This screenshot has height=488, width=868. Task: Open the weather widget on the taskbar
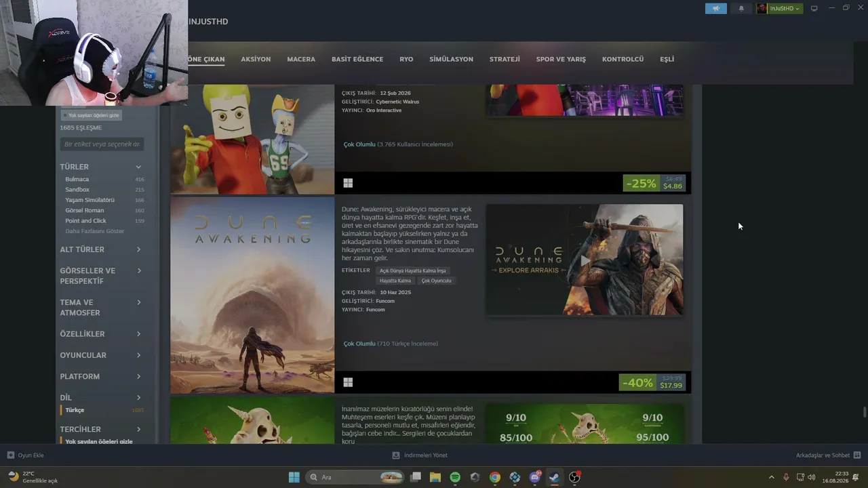click(x=33, y=477)
